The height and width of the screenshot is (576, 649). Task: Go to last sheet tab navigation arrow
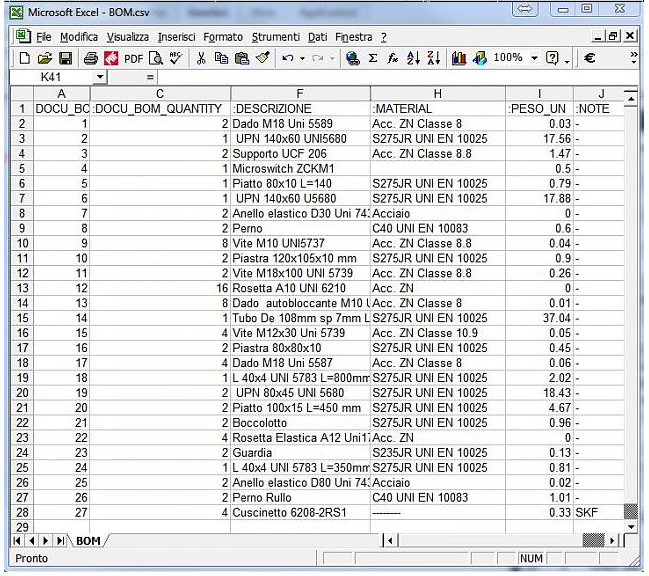coord(60,541)
